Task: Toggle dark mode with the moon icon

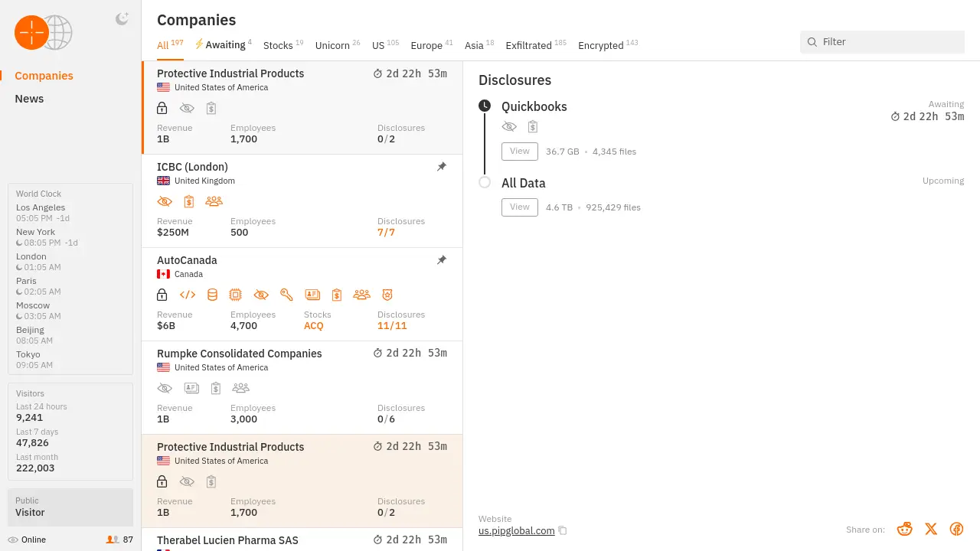Action: tap(122, 19)
